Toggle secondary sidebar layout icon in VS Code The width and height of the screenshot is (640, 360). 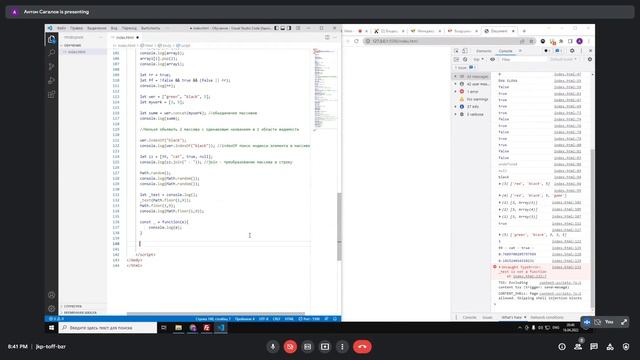click(x=289, y=28)
